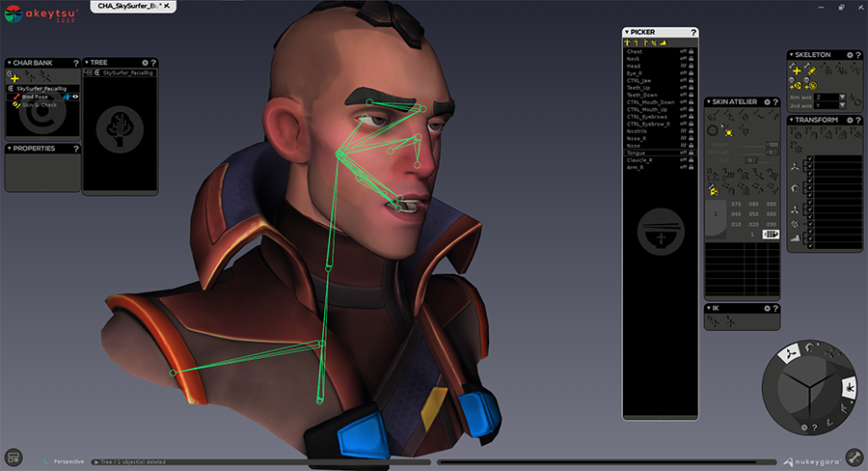Toggle the lock on Nostrils picker row
This screenshot has height=471, width=868.
pyautogui.click(x=691, y=130)
